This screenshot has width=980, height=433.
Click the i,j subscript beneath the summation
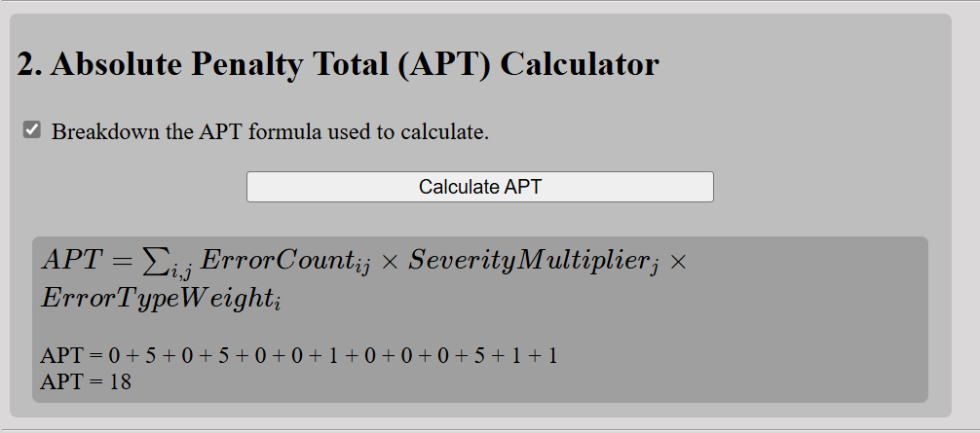tap(180, 271)
